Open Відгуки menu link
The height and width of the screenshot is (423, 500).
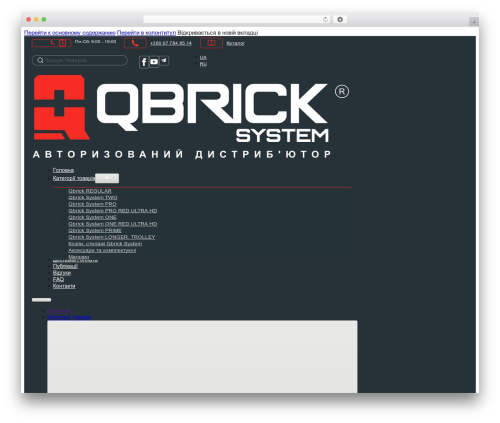62,273
